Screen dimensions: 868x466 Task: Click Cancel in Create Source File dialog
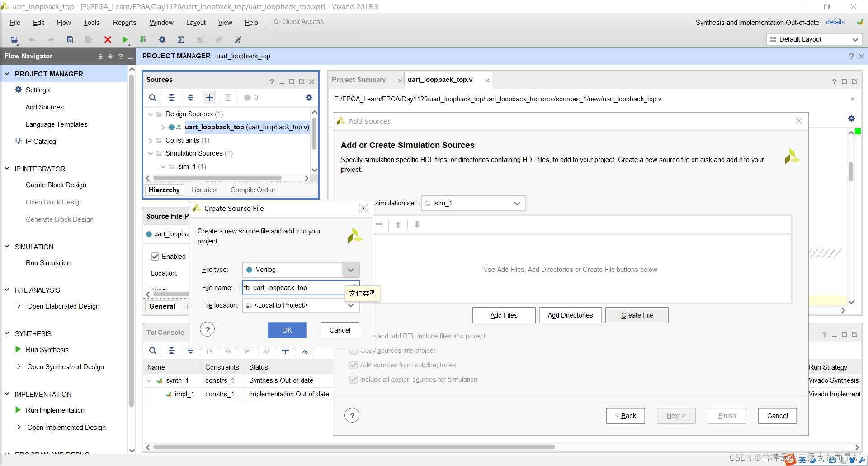tap(340, 330)
